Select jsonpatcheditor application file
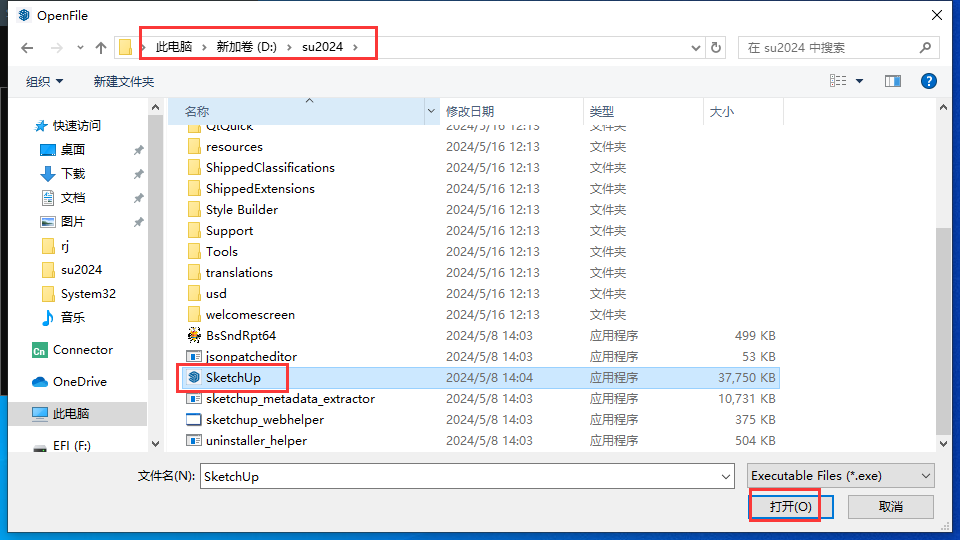The height and width of the screenshot is (540, 960). coord(251,356)
